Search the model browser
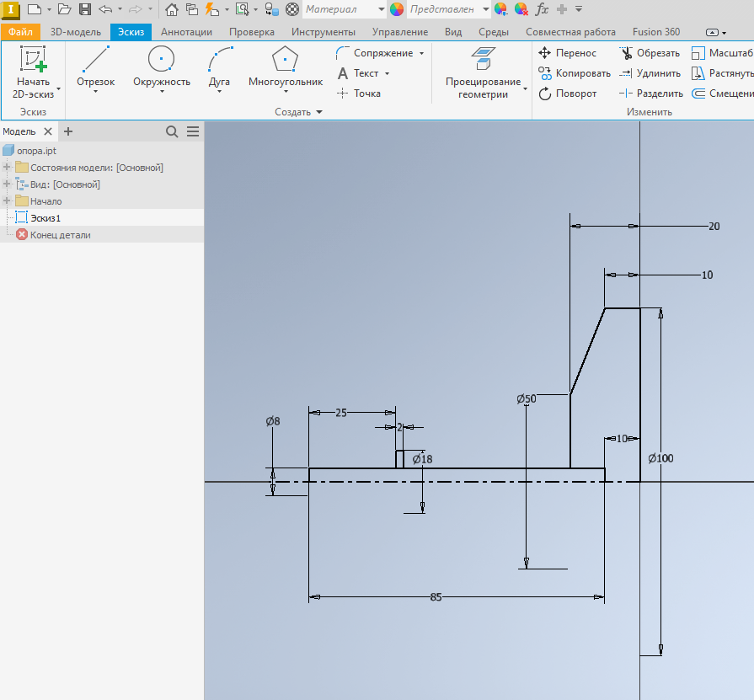This screenshot has width=754, height=700. 172,131
